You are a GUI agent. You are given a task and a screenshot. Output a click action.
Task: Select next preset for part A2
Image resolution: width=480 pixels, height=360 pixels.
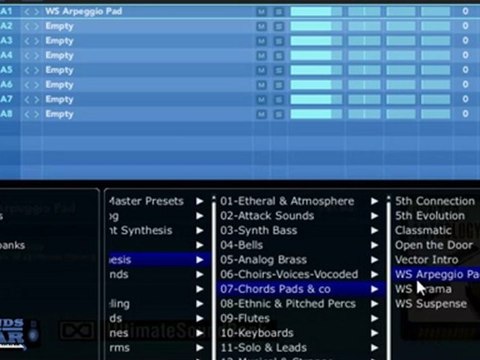[36, 26]
